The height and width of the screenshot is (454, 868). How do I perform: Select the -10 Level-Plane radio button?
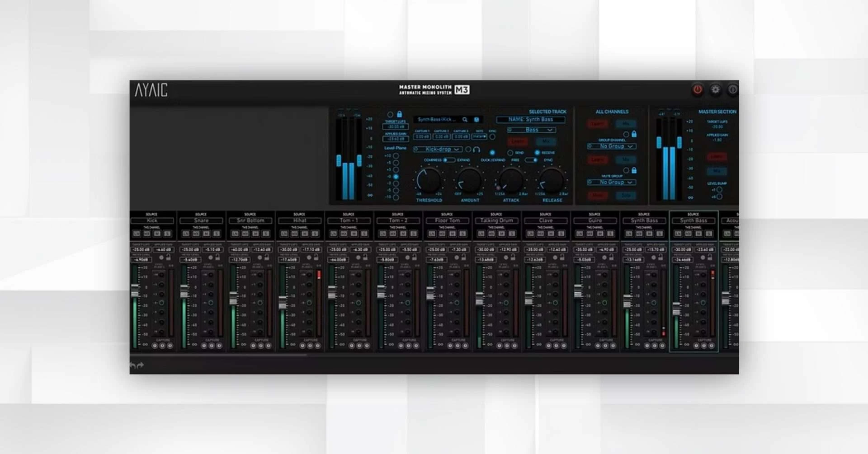coord(396,197)
